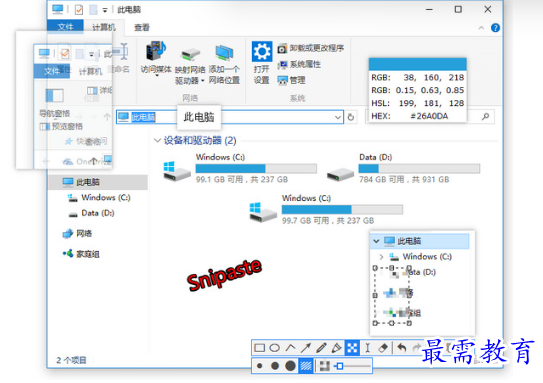Click the pasted Windows (C:) tile showing 99.7 GB

coord(326,210)
